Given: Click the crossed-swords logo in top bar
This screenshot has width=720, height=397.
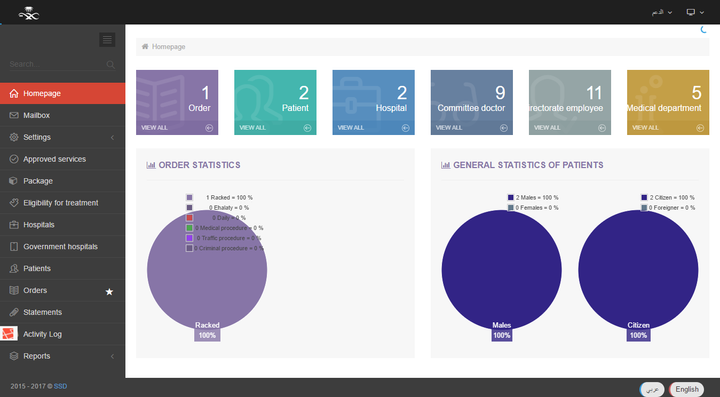Looking at the screenshot, I should click(x=28, y=14).
